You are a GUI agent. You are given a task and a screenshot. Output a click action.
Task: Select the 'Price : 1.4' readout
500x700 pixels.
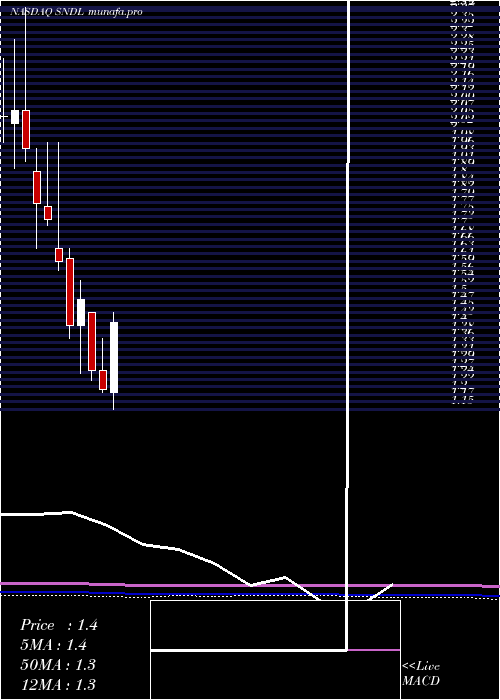pyautogui.click(x=58, y=625)
